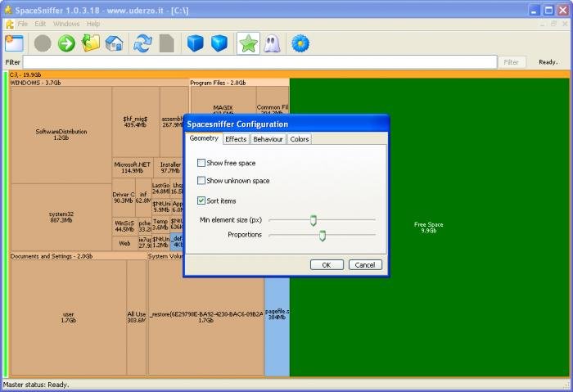The width and height of the screenshot is (573, 392).
Task: Select the Free Space 9.9Gb block
Action: pyautogui.click(x=429, y=228)
